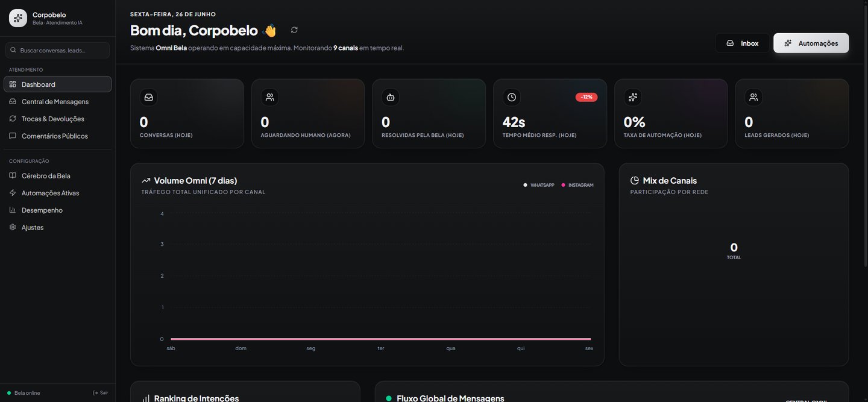868x402 pixels.
Task: Click the sáb label on the chart axis
Action: [171, 348]
